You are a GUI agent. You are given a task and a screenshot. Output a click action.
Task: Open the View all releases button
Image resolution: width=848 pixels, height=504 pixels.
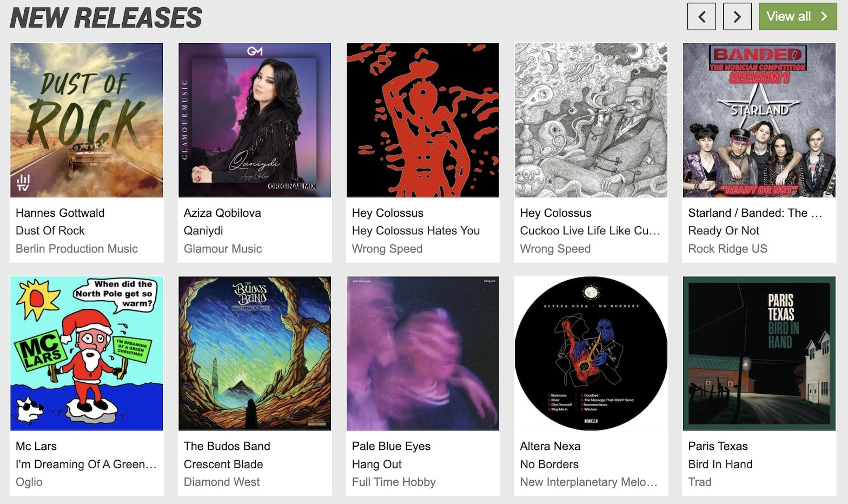click(x=798, y=16)
